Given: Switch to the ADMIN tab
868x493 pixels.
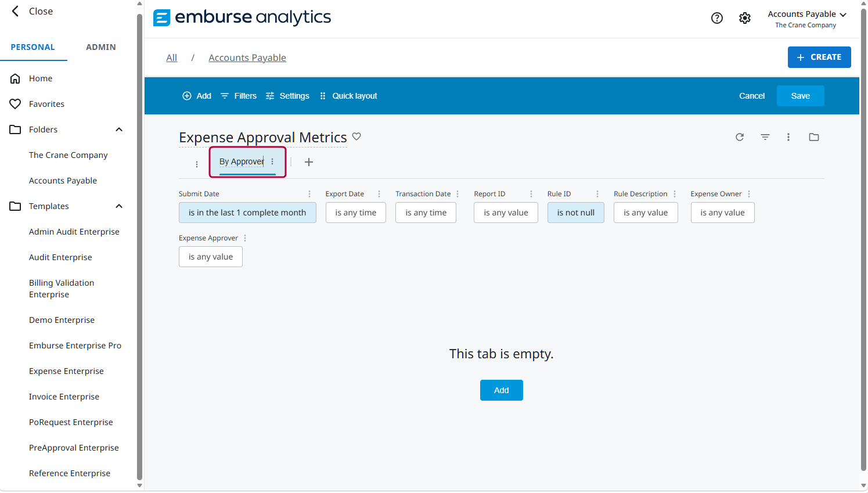Looking at the screenshot, I should [x=101, y=47].
